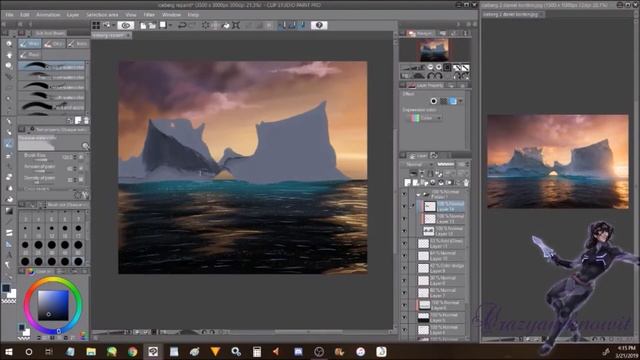The image size is (640, 360).
Task: Hide Layer 7 using its eye icon
Action: [404, 293]
